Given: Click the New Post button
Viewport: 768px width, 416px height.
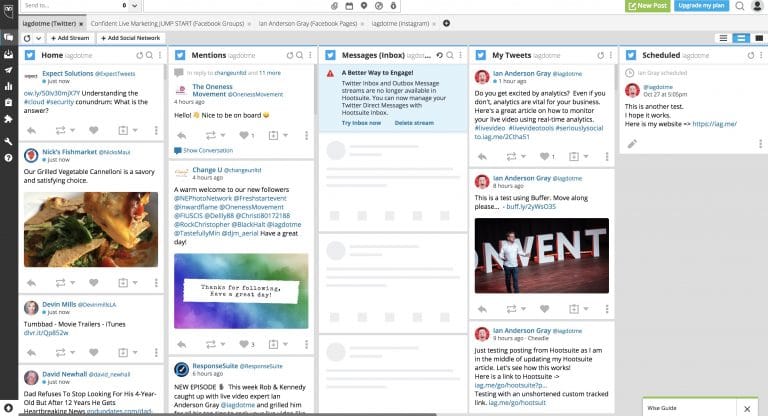Looking at the screenshot, I should point(648,5).
